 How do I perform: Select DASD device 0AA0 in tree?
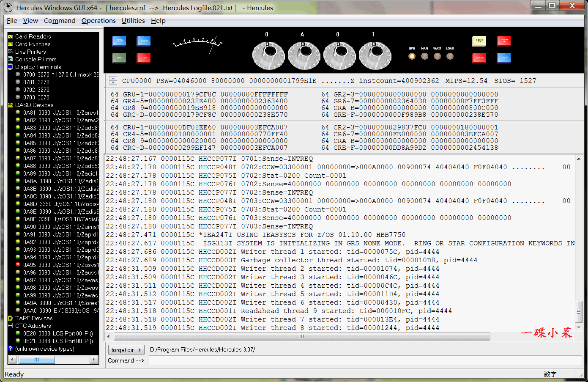point(61,311)
